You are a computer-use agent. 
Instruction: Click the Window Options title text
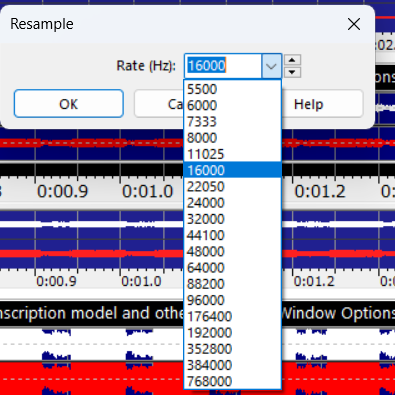(x=338, y=313)
